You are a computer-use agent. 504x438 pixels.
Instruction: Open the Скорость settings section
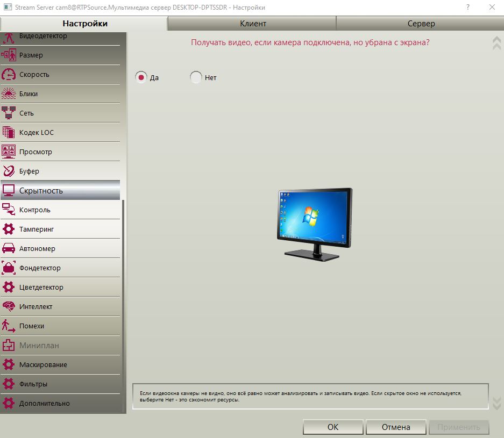pyautogui.click(x=60, y=75)
